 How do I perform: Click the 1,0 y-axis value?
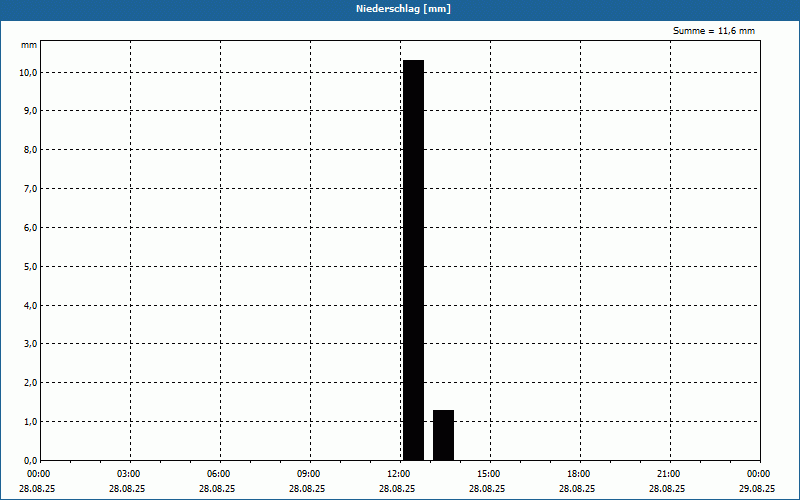click(x=31, y=421)
